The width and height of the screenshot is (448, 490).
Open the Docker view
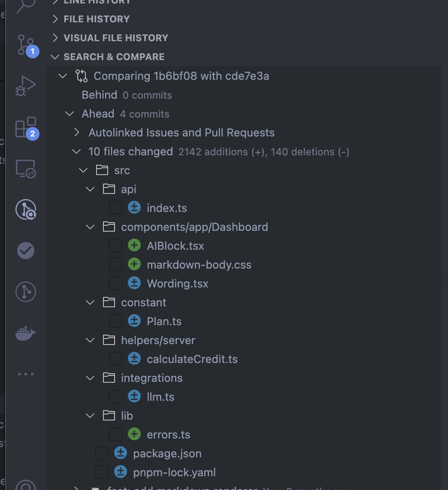[25, 333]
